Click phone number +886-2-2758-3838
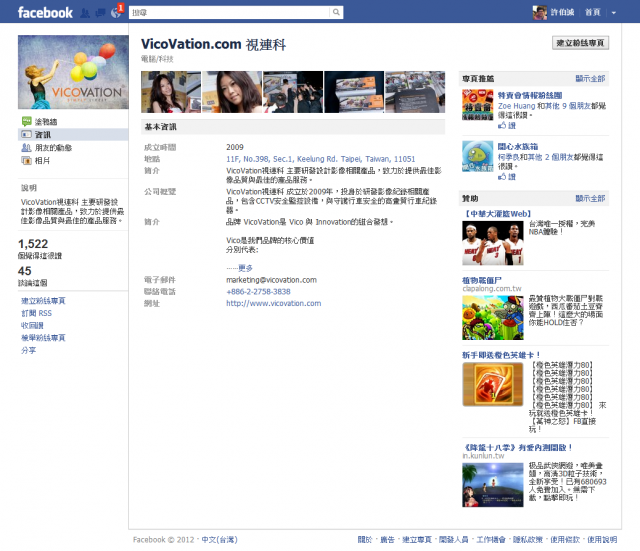The height and width of the screenshot is (551, 640). click(258, 291)
